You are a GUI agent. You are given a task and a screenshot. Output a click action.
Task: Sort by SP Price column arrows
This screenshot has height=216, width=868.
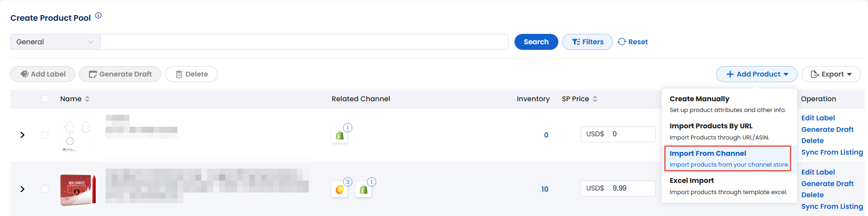(x=595, y=99)
